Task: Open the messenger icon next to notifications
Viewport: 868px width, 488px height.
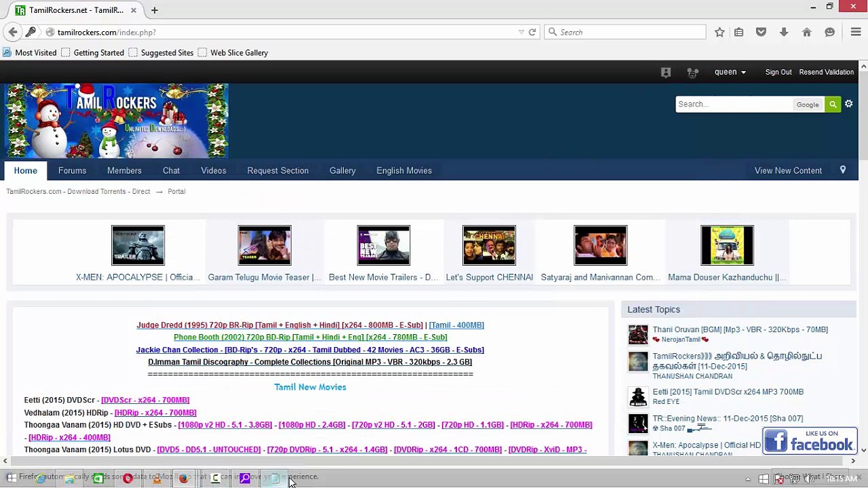Action: [x=692, y=73]
